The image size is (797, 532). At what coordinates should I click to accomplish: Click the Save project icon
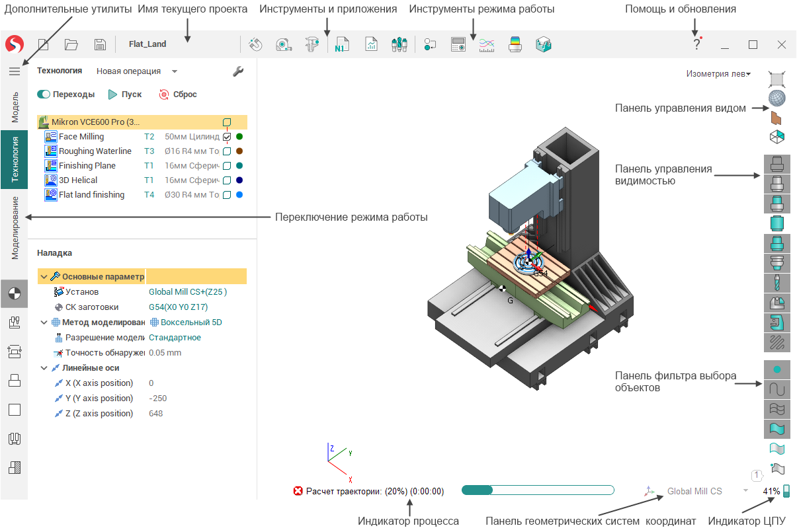(x=100, y=45)
